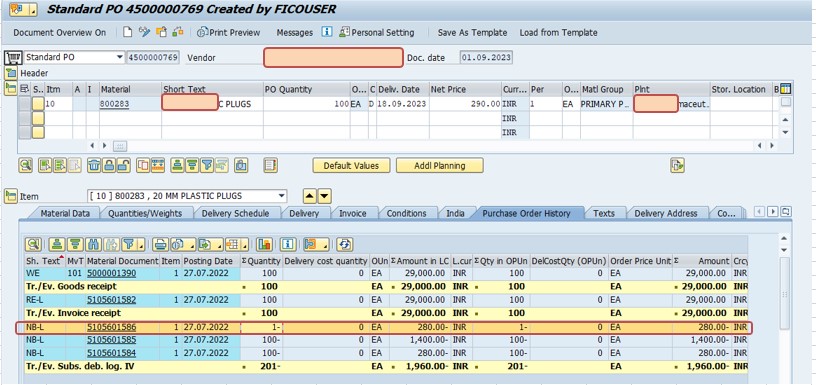
Task: Click the Unlock item open padlock icon
Action: [x=123, y=165]
